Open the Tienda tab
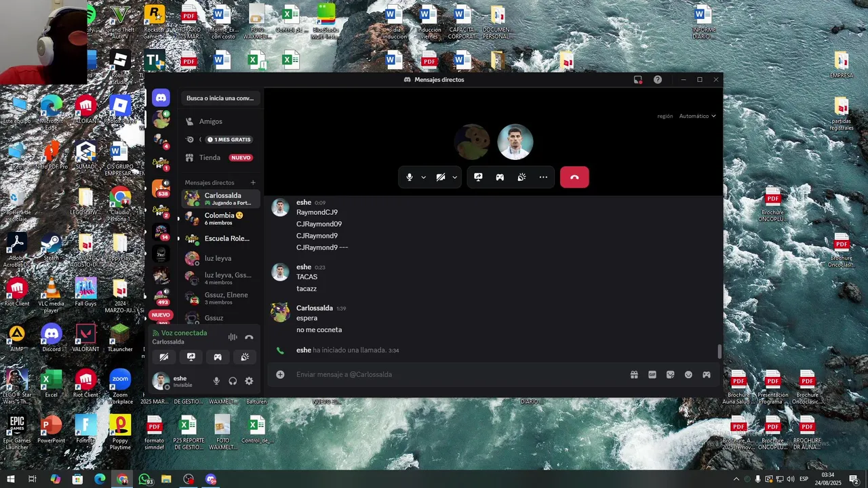 tap(221, 157)
